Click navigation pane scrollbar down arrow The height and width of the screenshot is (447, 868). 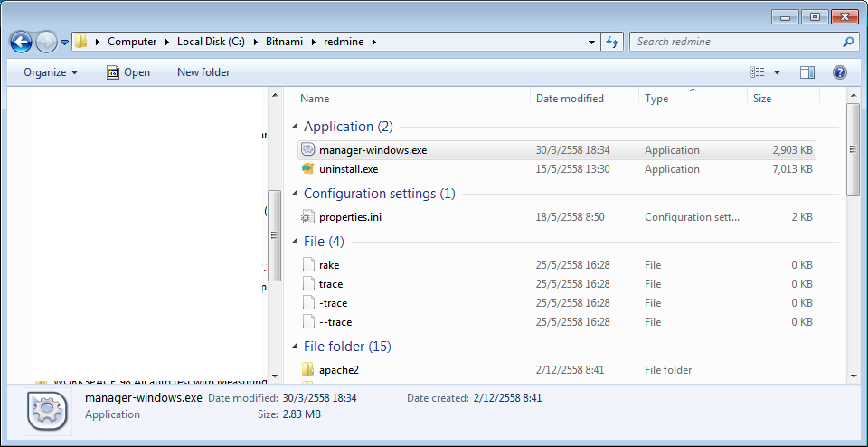[x=275, y=376]
